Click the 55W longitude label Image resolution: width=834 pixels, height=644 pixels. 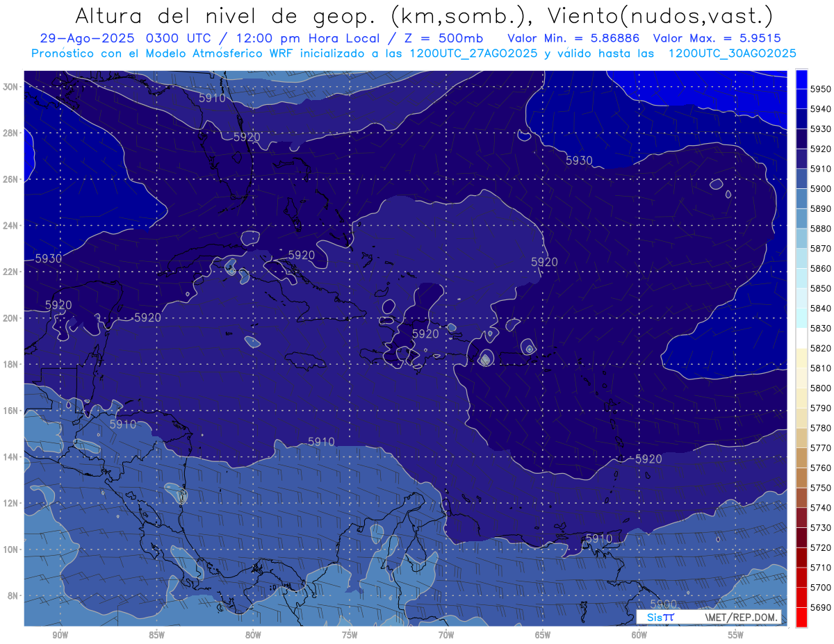click(x=736, y=635)
